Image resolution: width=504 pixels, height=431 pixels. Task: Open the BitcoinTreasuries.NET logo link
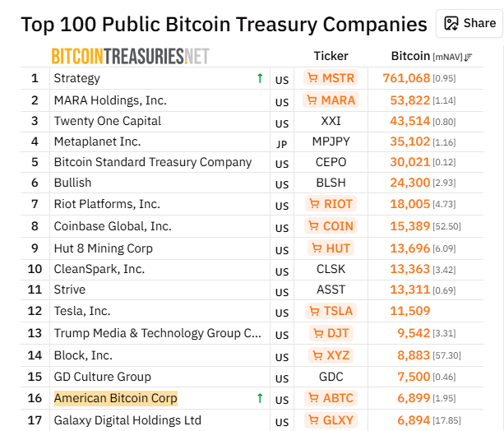tap(130, 56)
